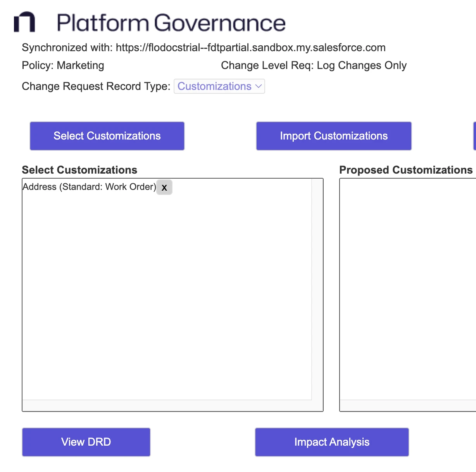Click the Platform Governance logo icon

tap(24, 22)
